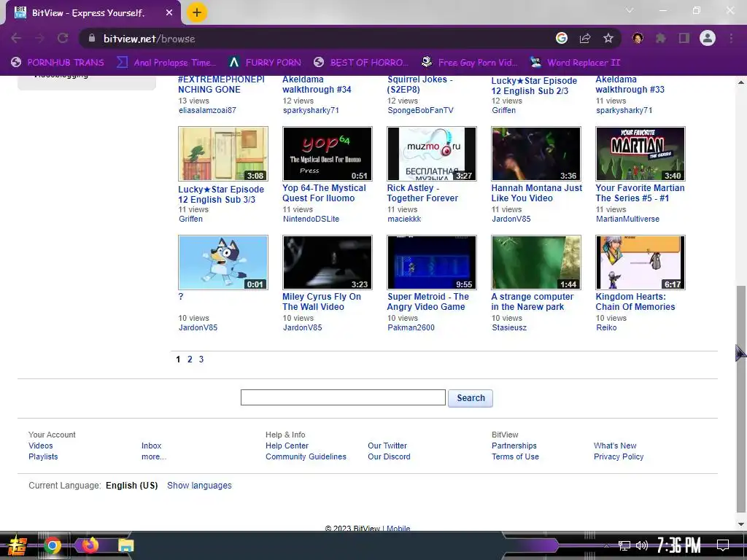
Task: Expand the Show languages link
Action: click(199, 485)
